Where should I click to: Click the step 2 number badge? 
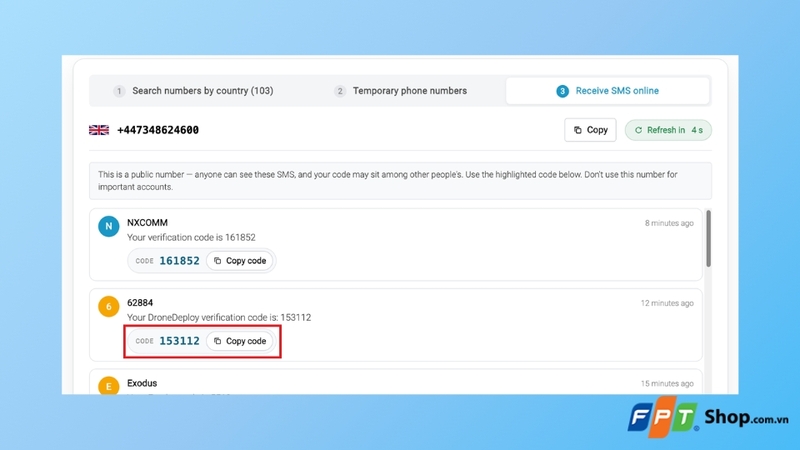[x=339, y=91]
